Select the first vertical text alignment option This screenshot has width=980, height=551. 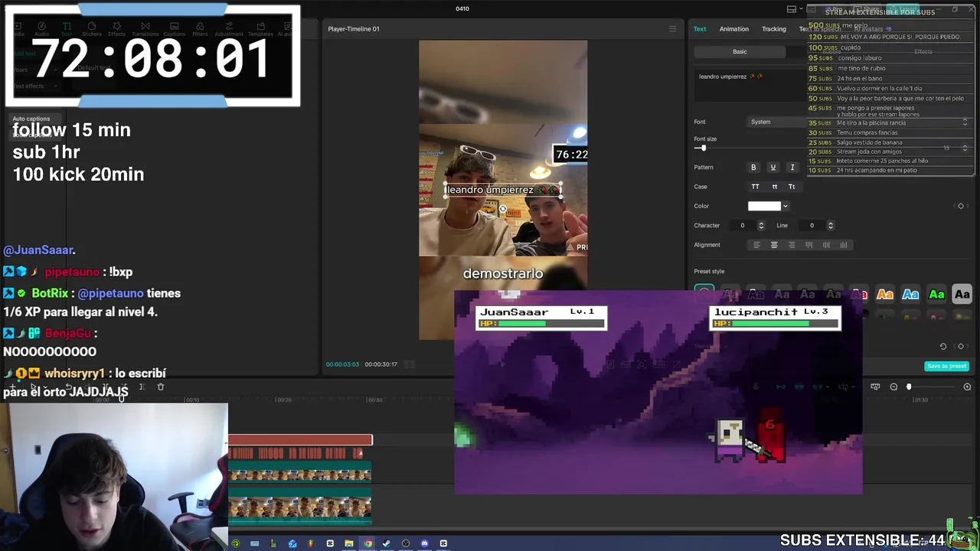(x=809, y=245)
